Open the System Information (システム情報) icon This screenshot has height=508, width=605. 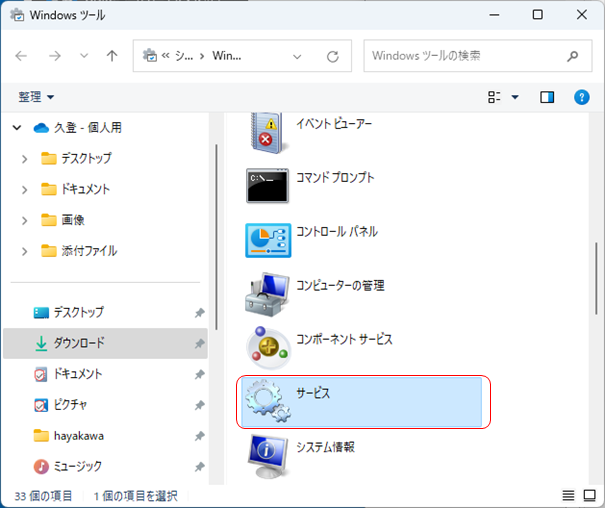pyautogui.click(x=267, y=454)
